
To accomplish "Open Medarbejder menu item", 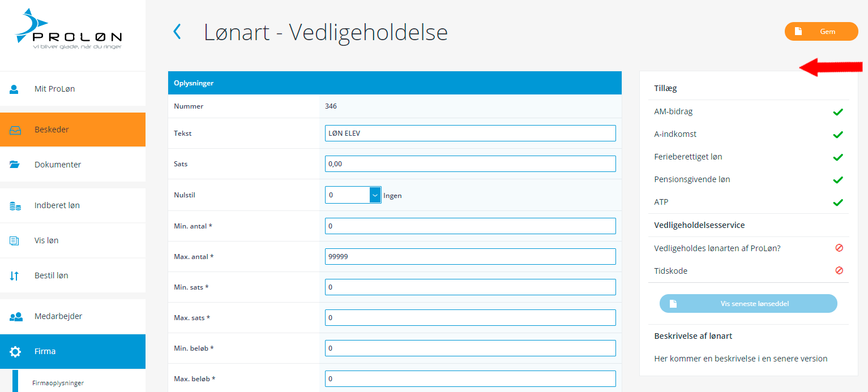I will click(58, 316).
